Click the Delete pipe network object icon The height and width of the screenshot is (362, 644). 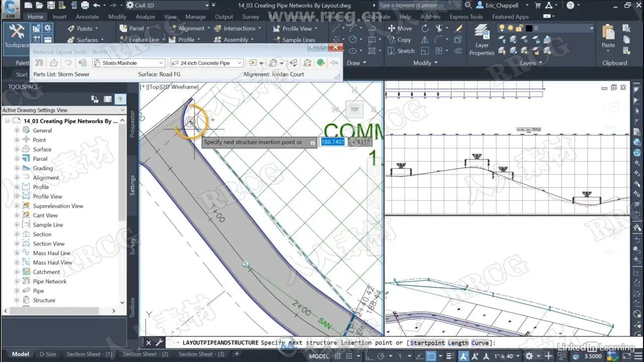click(307, 63)
